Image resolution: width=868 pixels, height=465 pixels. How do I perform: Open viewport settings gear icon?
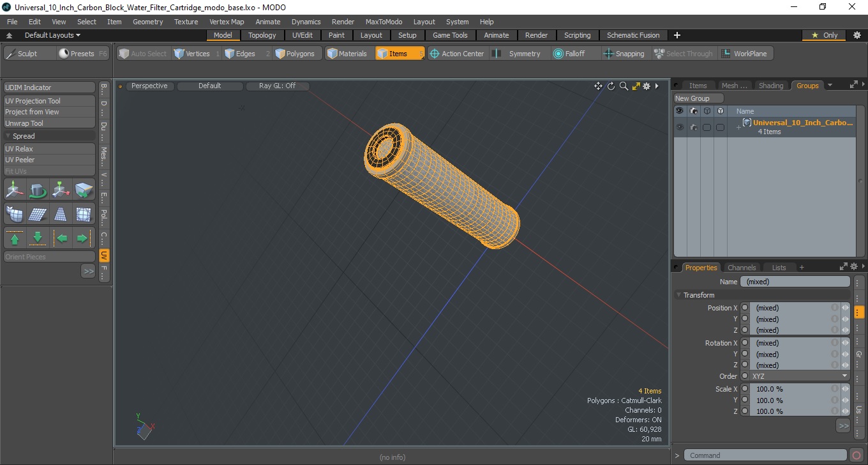(x=647, y=86)
